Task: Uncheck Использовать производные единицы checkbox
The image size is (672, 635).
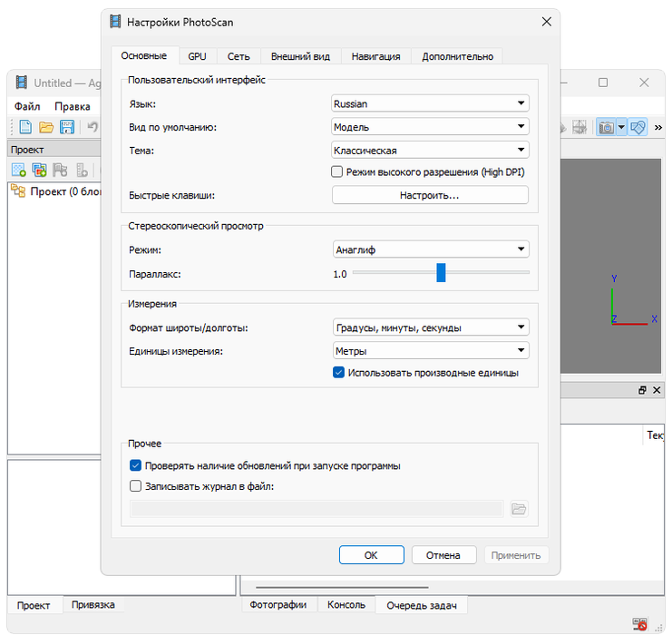Action: [338, 372]
